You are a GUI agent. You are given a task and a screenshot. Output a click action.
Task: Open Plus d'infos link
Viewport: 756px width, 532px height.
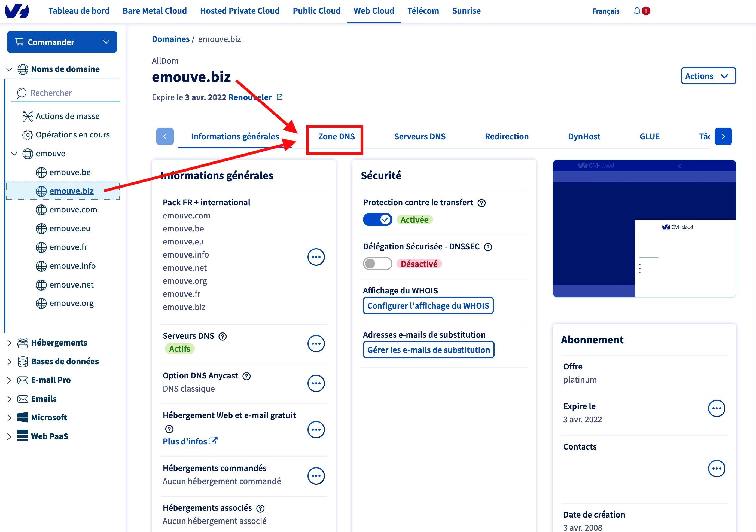click(190, 441)
